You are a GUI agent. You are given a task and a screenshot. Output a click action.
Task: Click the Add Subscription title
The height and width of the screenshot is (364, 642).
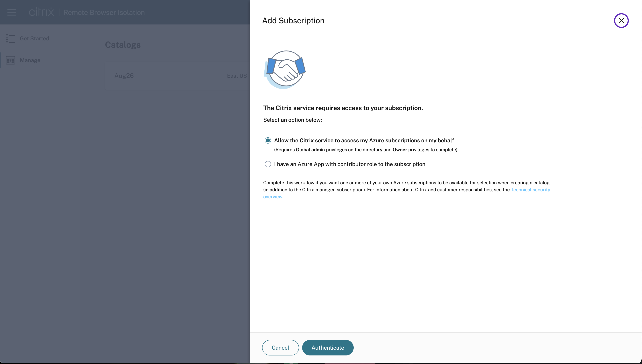pyautogui.click(x=293, y=21)
